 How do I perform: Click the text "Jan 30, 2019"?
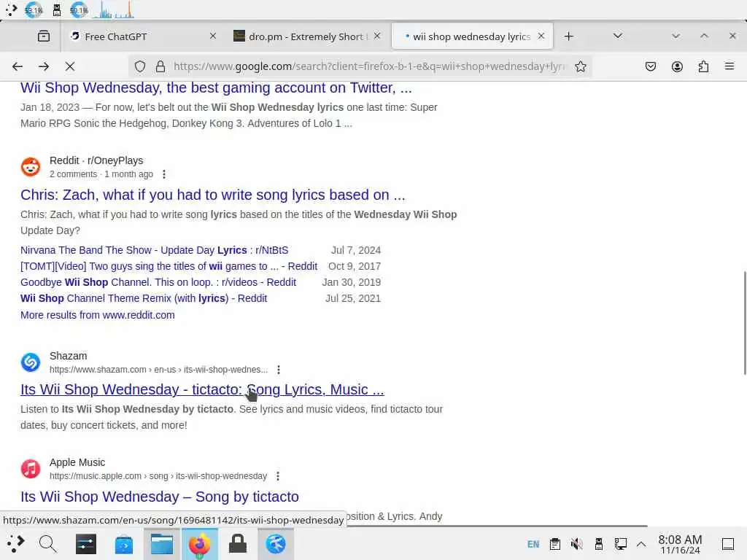coord(352,282)
